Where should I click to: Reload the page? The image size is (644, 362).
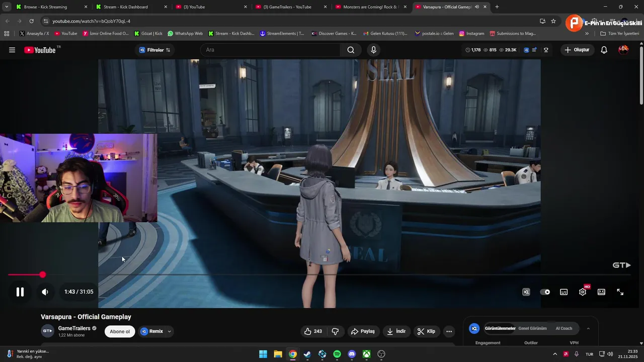[x=31, y=21]
